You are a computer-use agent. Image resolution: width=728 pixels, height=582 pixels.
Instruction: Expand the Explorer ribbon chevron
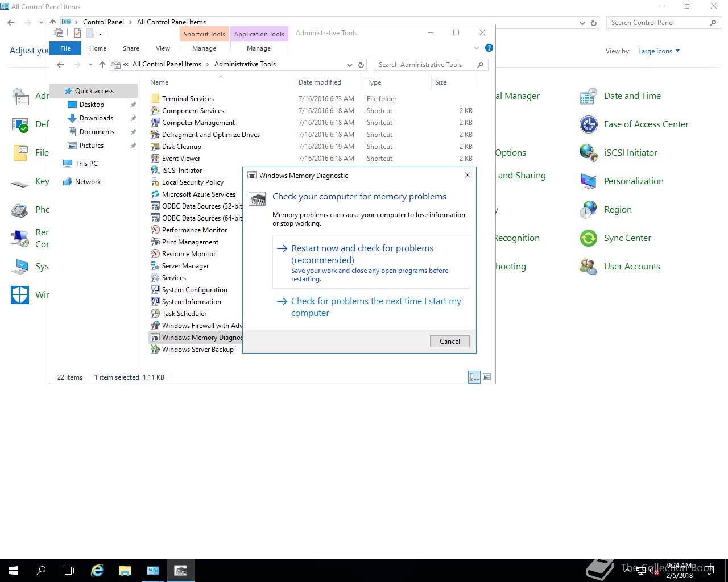click(477, 48)
